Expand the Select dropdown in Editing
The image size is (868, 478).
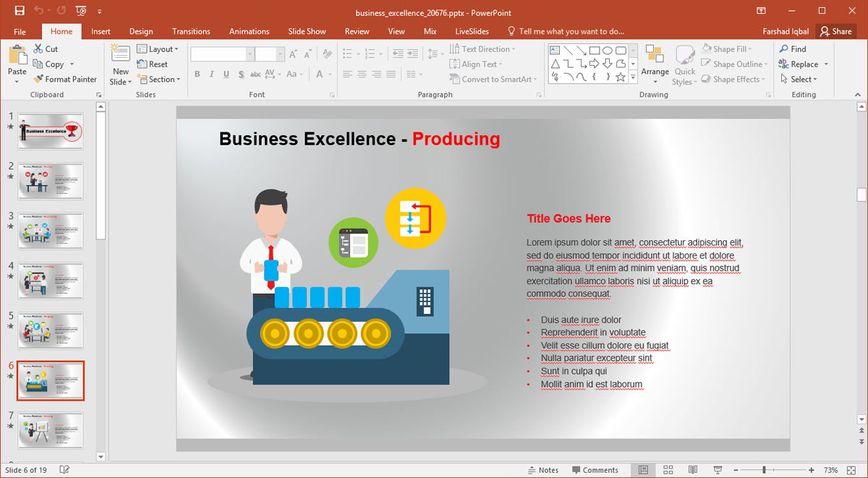[803, 80]
